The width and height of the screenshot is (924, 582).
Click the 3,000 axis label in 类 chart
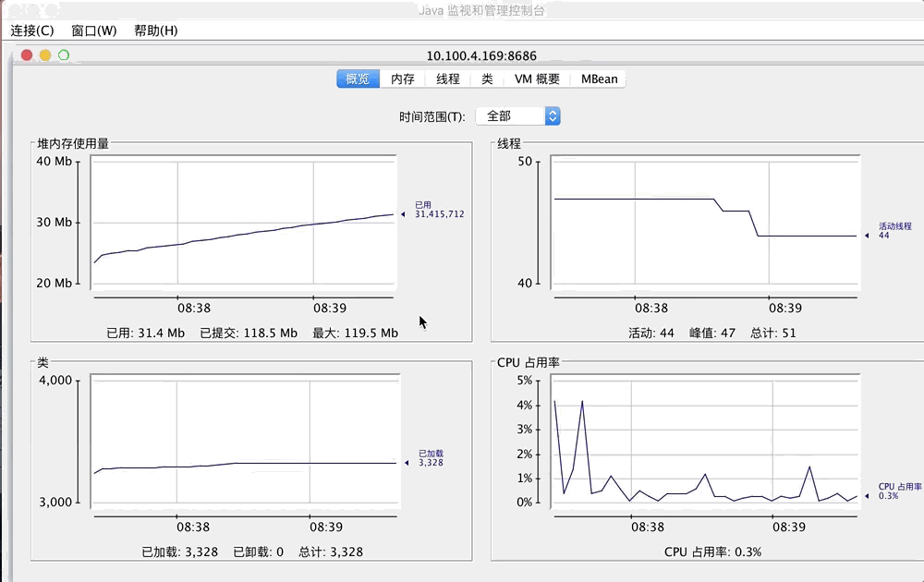pyautogui.click(x=55, y=502)
